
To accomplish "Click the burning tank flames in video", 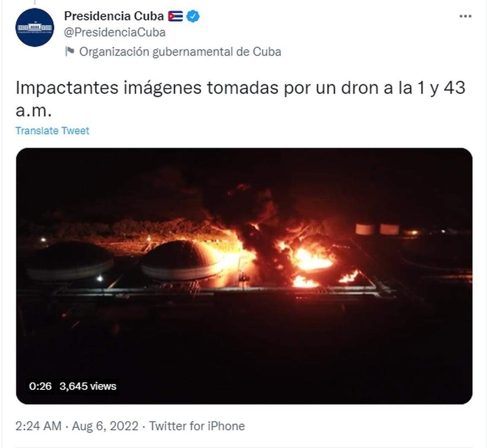I will click(x=312, y=259).
